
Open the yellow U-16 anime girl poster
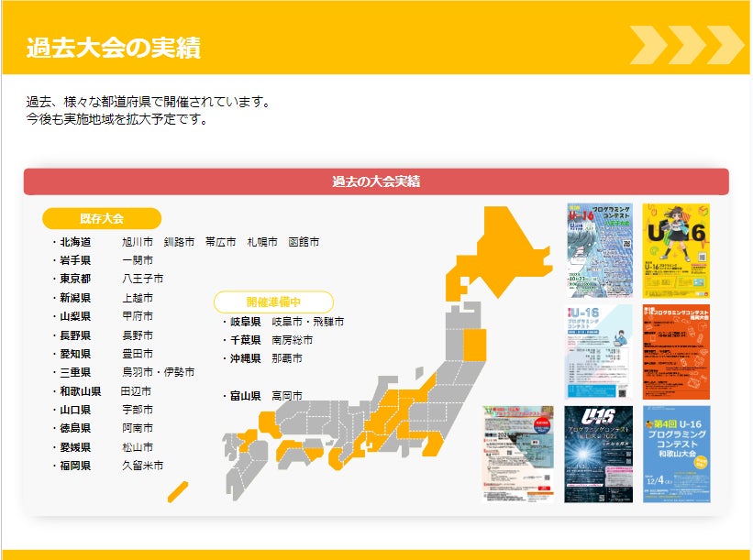point(676,250)
